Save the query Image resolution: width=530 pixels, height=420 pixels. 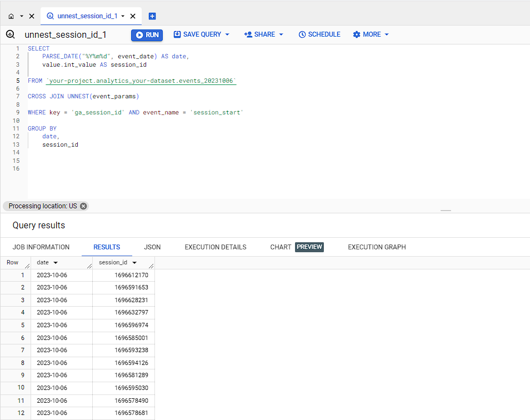[x=197, y=34]
